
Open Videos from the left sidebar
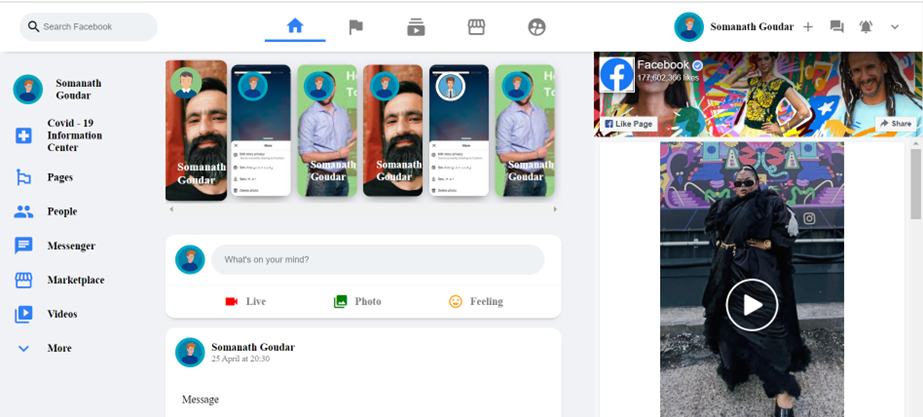(60, 314)
